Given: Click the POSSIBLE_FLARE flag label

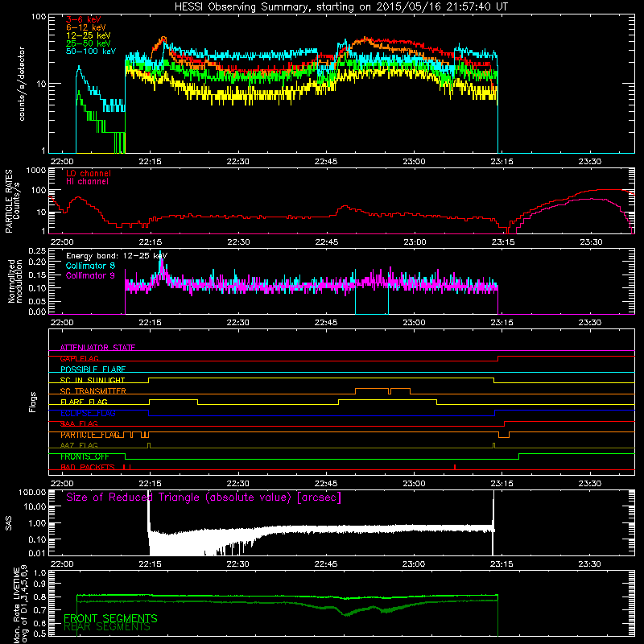Looking at the screenshot, I should 93,369.
